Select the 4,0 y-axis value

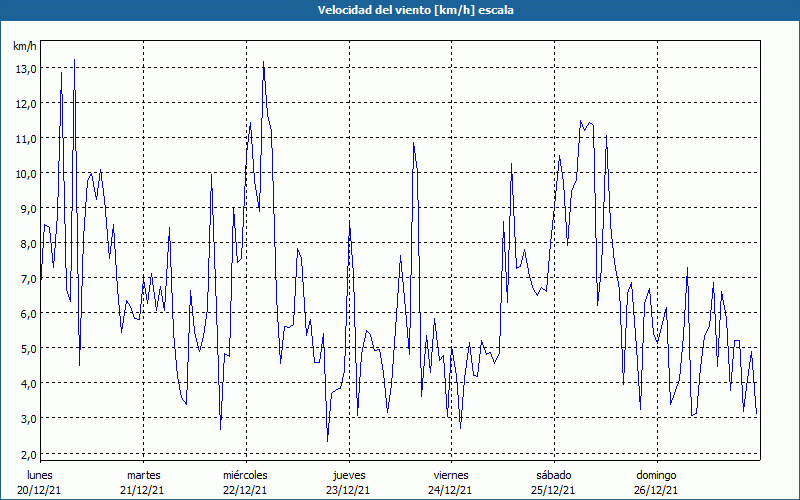[28, 384]
